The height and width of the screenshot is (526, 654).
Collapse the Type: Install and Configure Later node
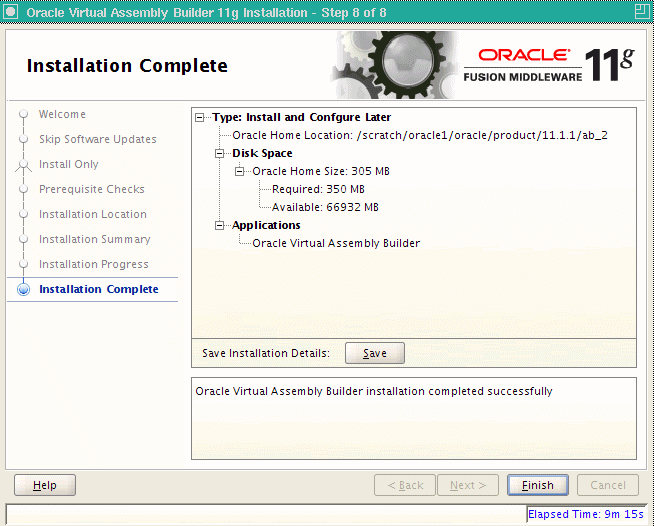200,118
